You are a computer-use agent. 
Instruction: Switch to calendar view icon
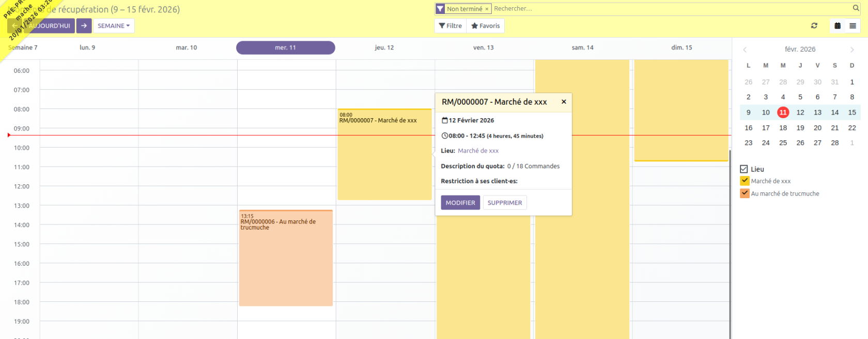pos(838,26)
